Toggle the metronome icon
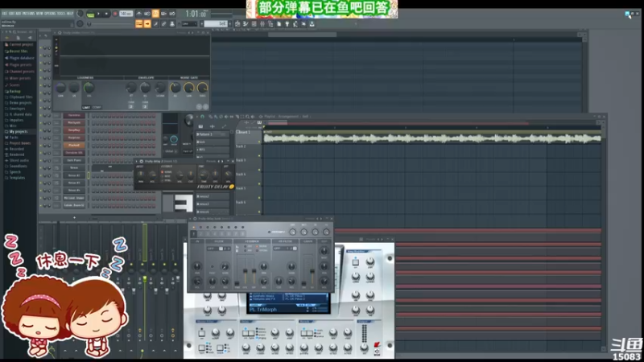Viewport: 644px width, 362px height. point(139,14)
